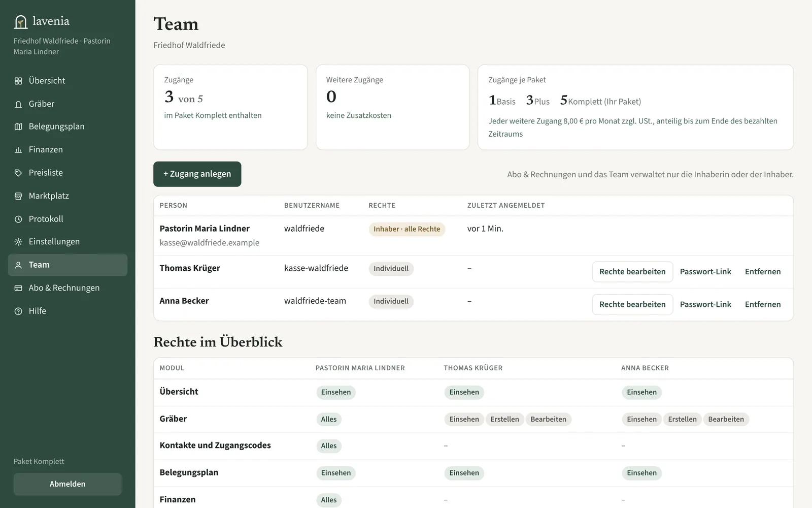812x508 pixels.
Task: Click Anna Becker's Bearbeiten tag for Gräber
Action: 726,419
